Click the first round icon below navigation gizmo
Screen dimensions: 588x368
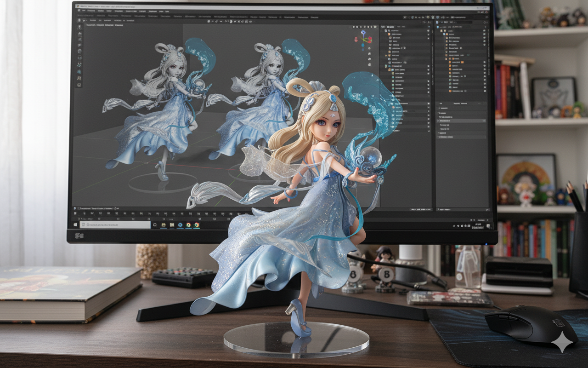coord(368,48)
